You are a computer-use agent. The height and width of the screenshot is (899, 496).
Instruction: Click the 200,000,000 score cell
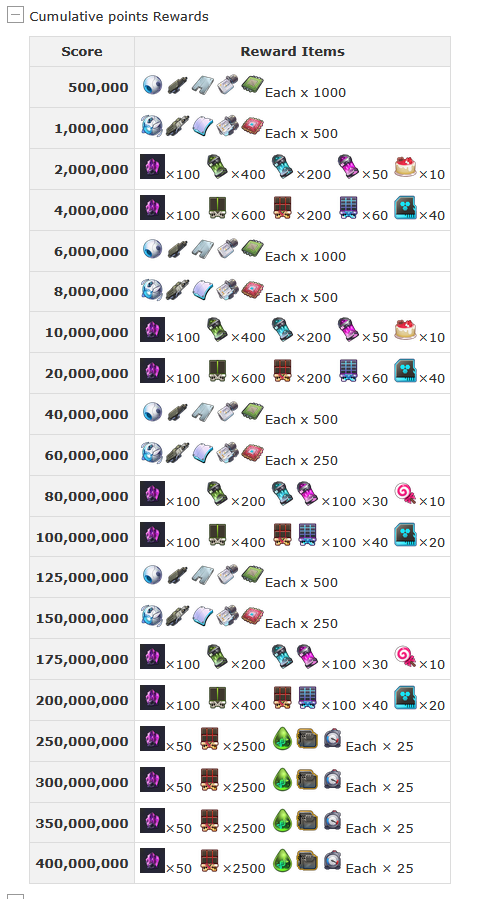click(x=82, y=700)
